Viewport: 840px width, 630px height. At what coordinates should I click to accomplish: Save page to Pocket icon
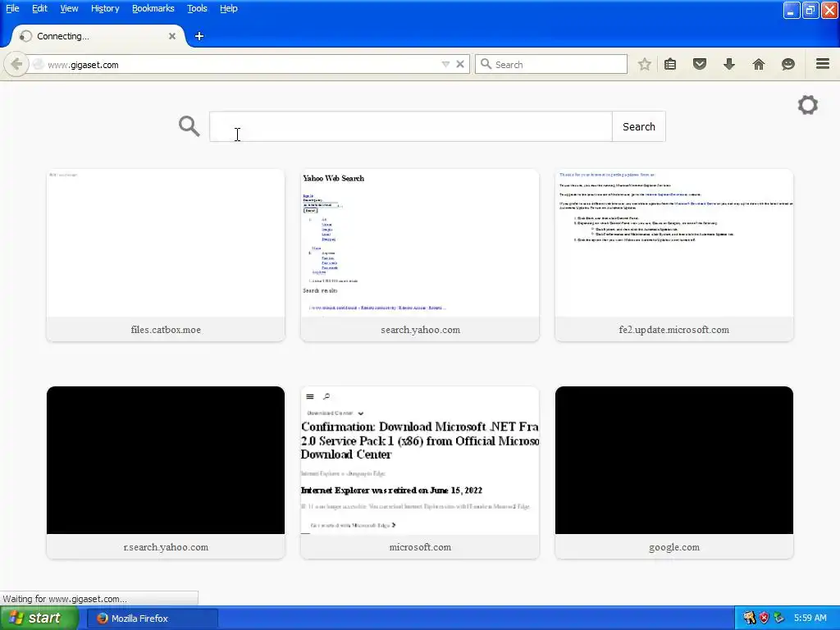pyautogui.click(x=700, y=64)
